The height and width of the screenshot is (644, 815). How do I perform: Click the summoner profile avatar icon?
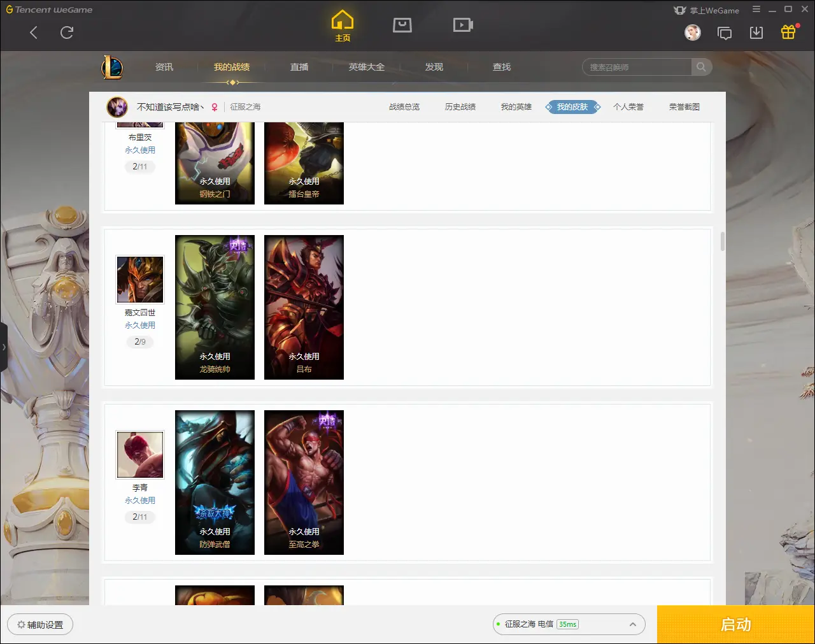coord(117,107)
